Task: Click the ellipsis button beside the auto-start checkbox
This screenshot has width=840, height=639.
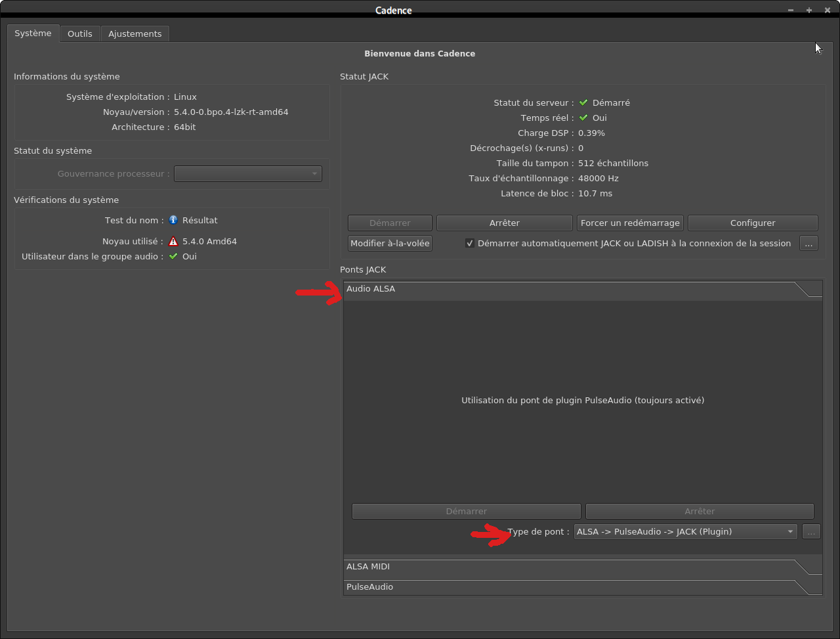Action: click(808, 244)
